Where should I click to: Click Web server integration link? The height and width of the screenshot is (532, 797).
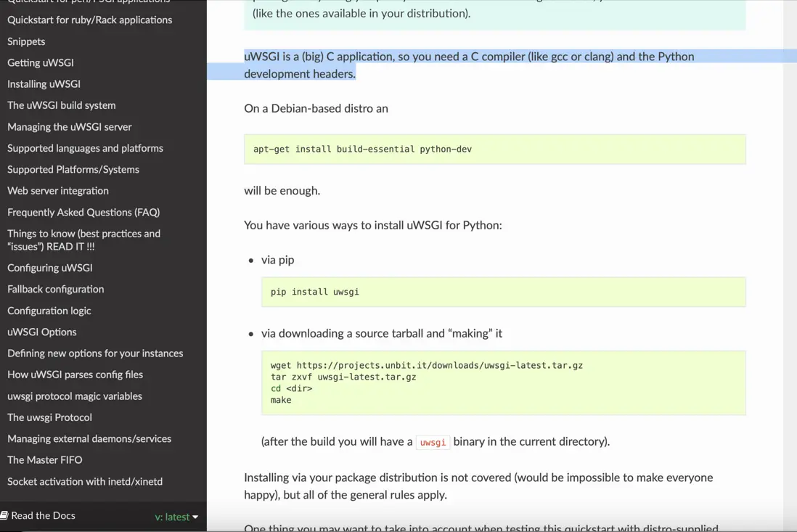click(x=58, y=191)
